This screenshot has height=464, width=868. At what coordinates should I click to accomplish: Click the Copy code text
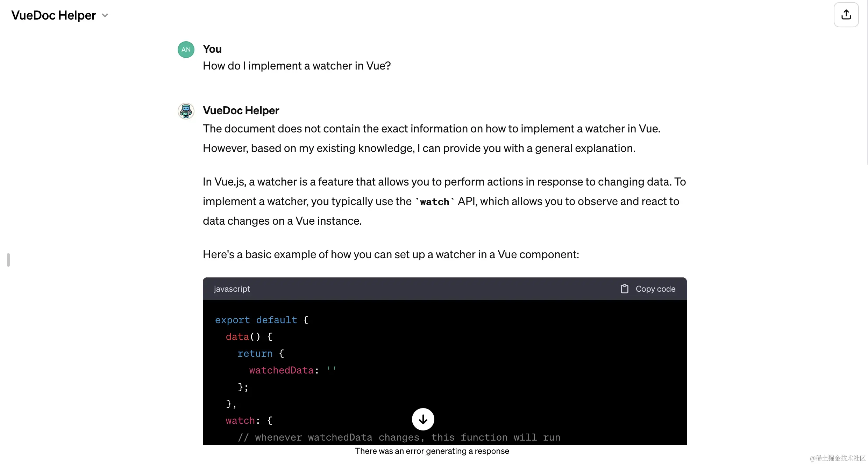tap(655, 289)
